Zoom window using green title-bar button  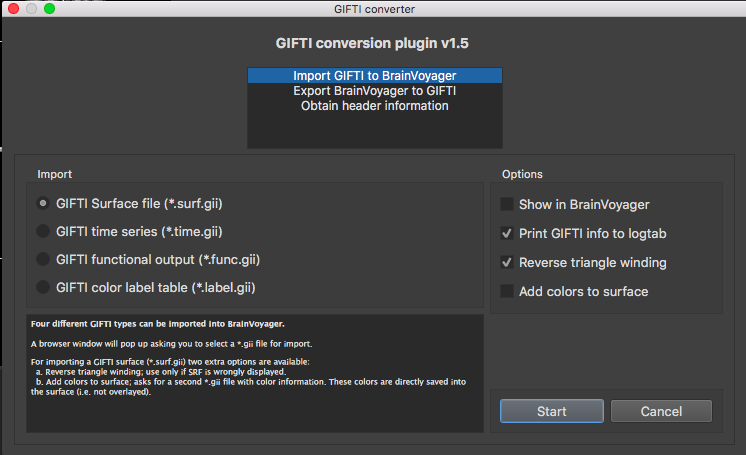[x=49, y=9]
